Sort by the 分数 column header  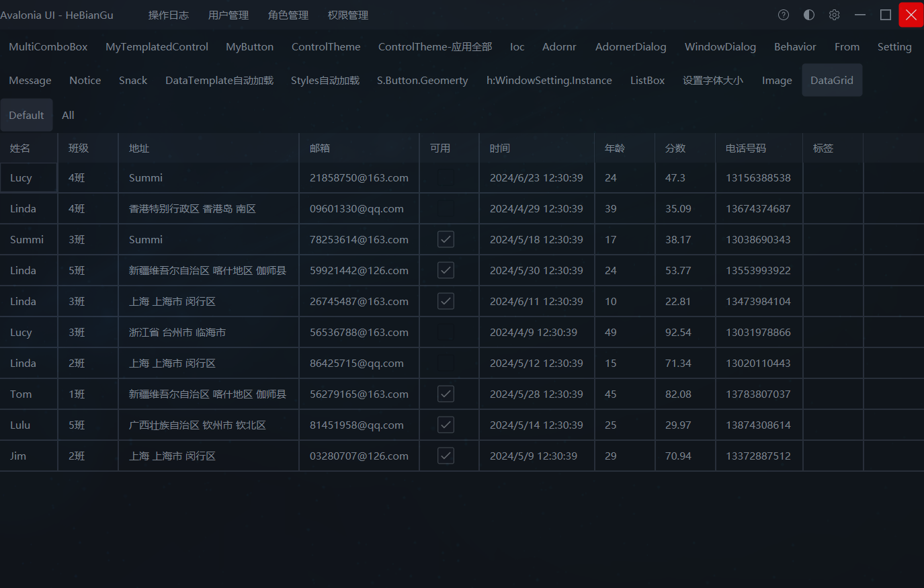[685, 148]
